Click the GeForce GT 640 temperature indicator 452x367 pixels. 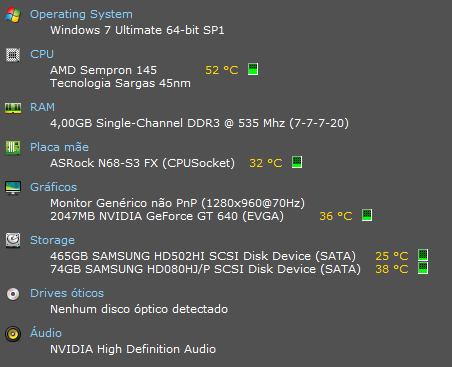click(367, 215)
